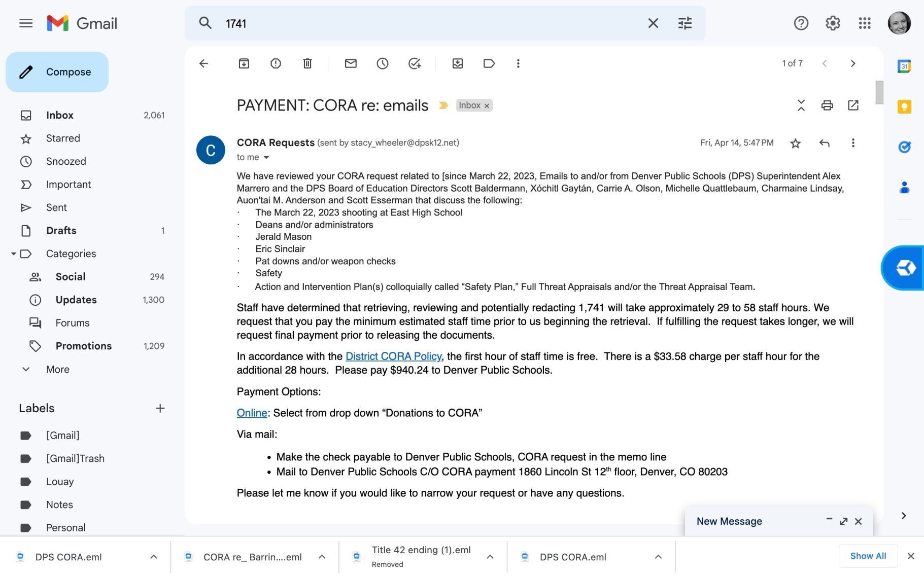Delete this conversation
924x577 pixels.
(x=307, y=63)
